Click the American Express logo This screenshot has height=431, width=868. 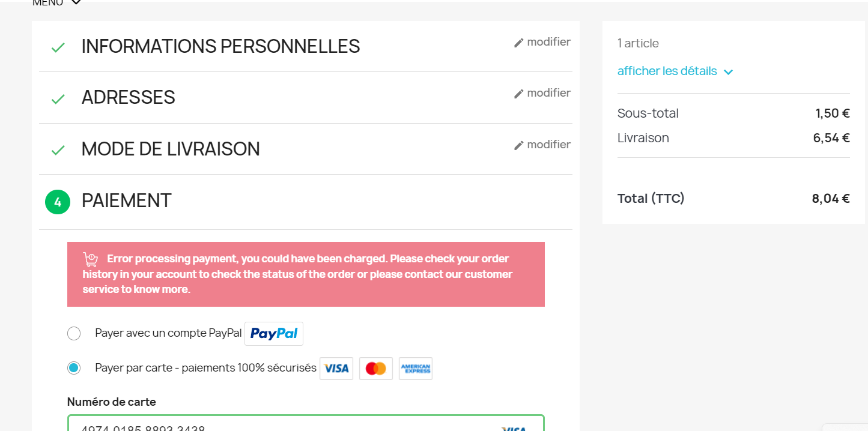416,369
